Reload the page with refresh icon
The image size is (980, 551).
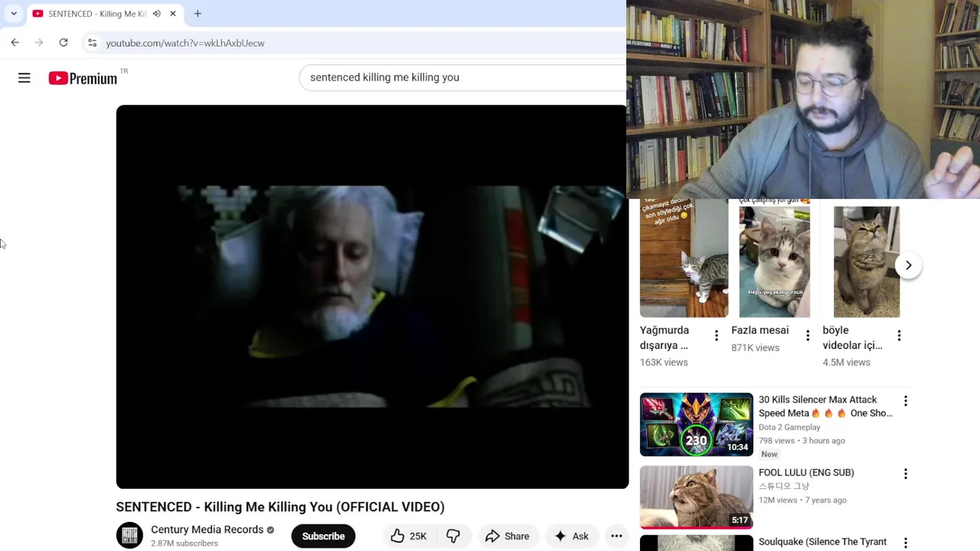coord(64,43)
